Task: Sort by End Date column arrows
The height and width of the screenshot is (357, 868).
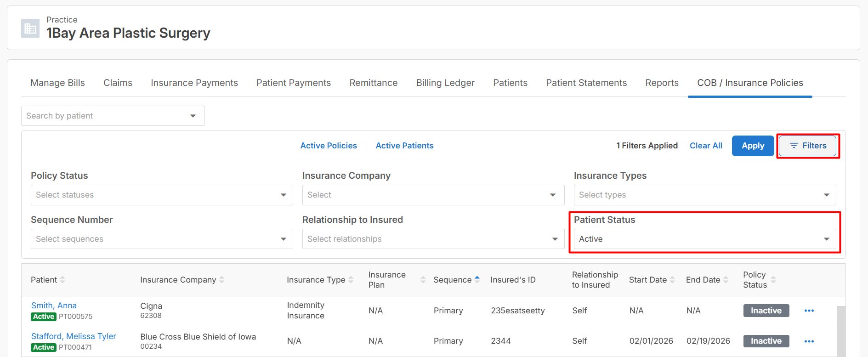Action: point(726,279)
